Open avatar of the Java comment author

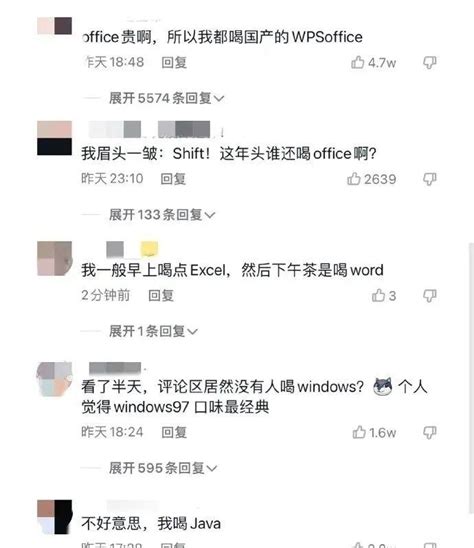[55, 517]
